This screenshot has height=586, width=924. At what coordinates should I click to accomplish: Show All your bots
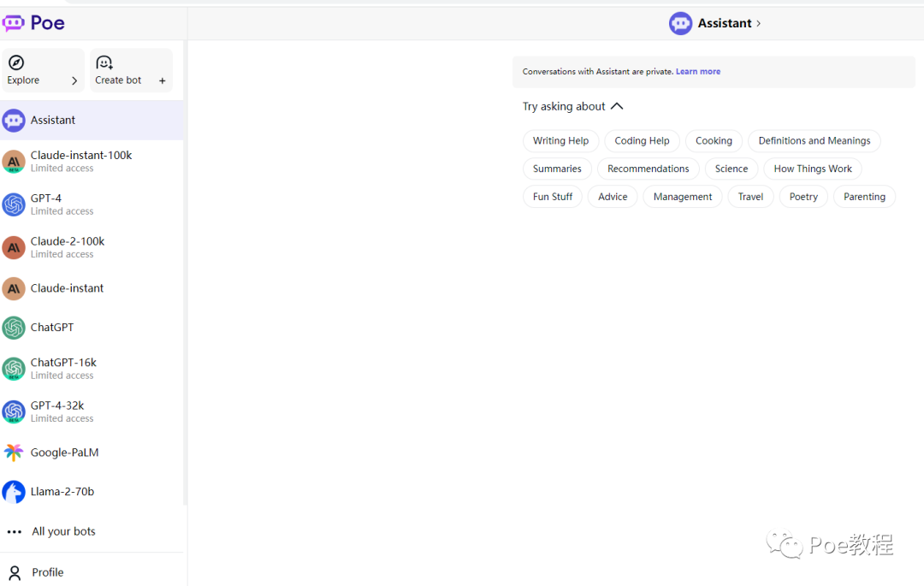click(92, 532)
